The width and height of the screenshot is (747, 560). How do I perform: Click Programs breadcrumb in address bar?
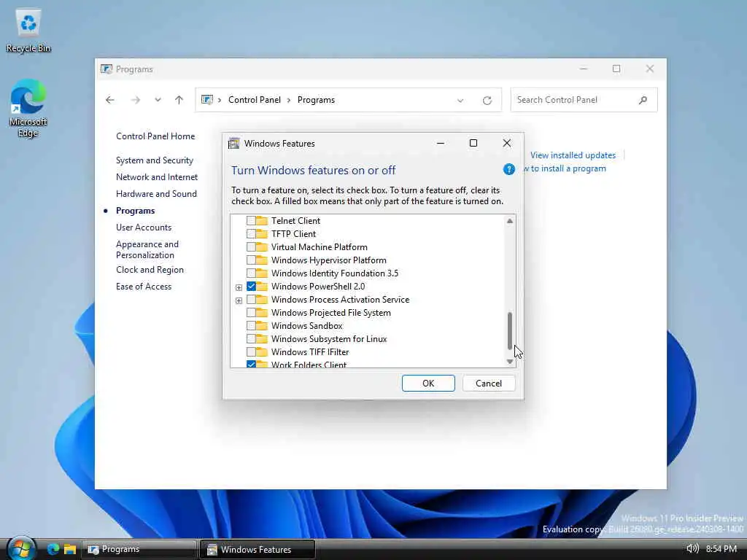pos(316,100)
